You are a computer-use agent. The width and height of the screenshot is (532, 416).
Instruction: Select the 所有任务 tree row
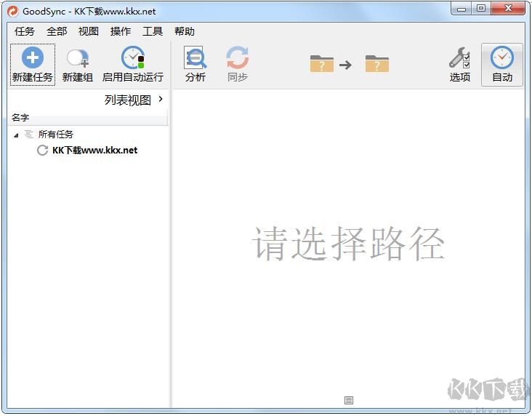coord(56,134)
